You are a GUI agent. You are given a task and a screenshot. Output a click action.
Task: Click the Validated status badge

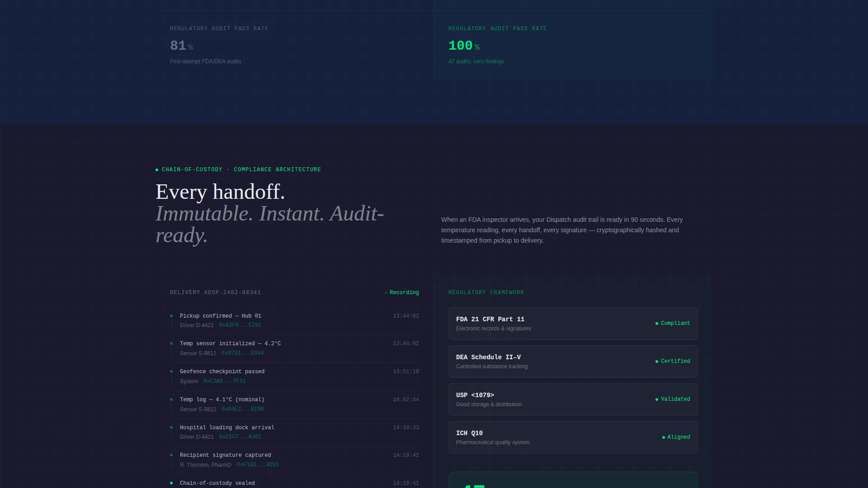(x=673, y=399)
